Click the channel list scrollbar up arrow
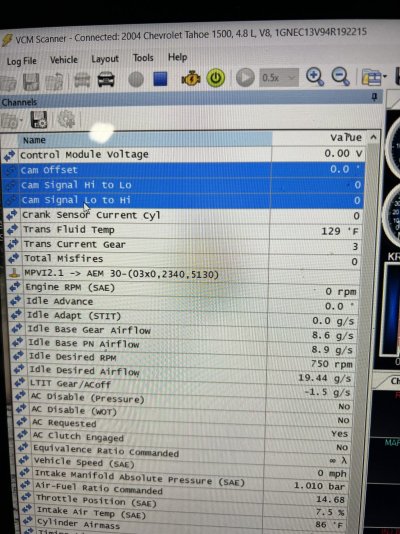 tap(373, 138)
